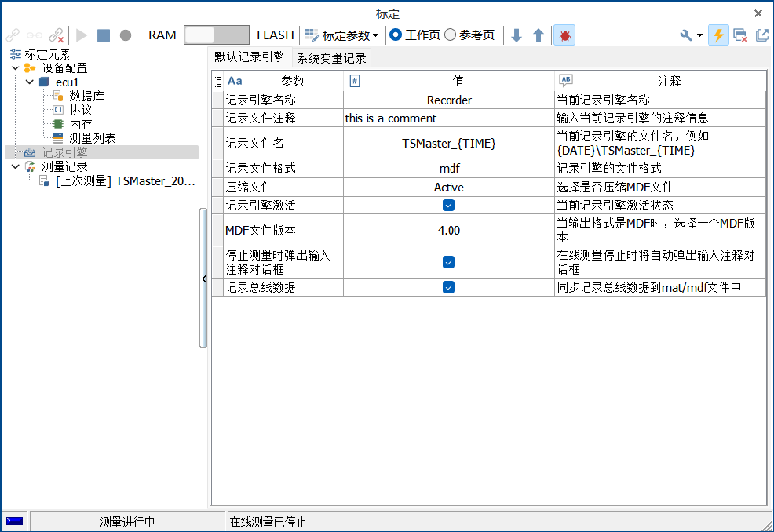Click the blue down arrow toolbar icon

point(515,35)
